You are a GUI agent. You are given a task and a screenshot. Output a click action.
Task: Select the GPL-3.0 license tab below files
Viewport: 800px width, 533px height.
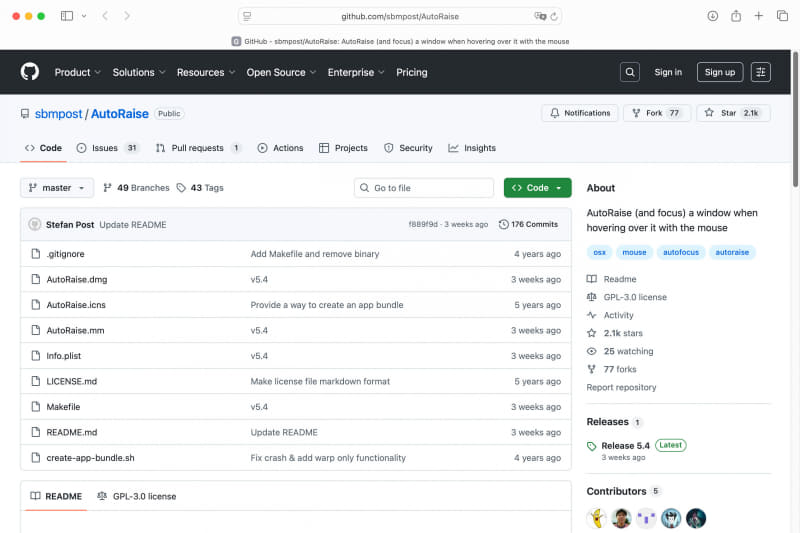137,496
